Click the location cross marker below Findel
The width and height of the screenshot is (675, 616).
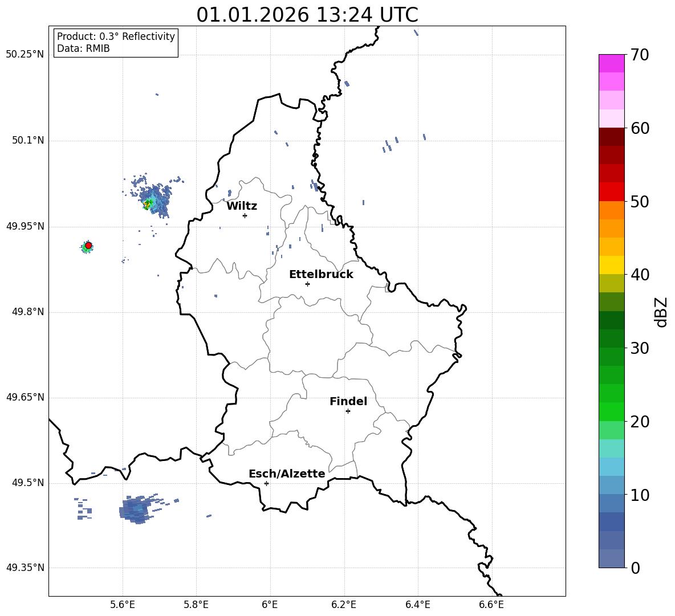(x=348, y=411)
